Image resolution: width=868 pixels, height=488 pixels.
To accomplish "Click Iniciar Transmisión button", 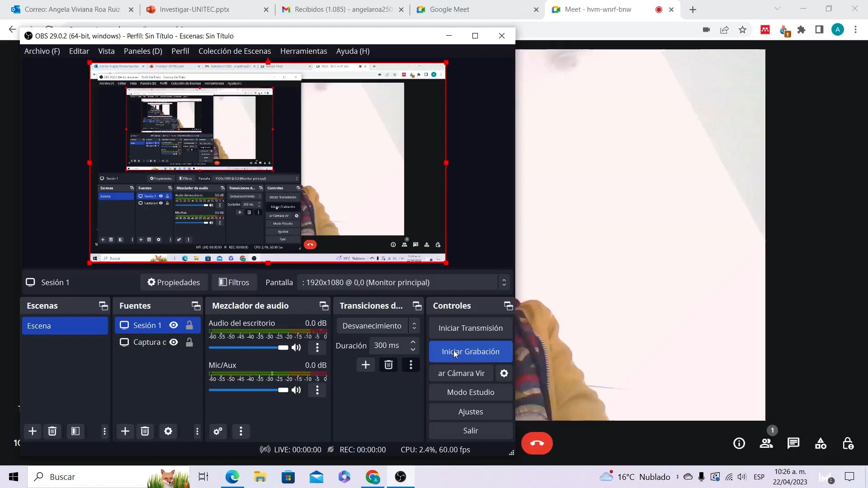I will coord(471,328).
